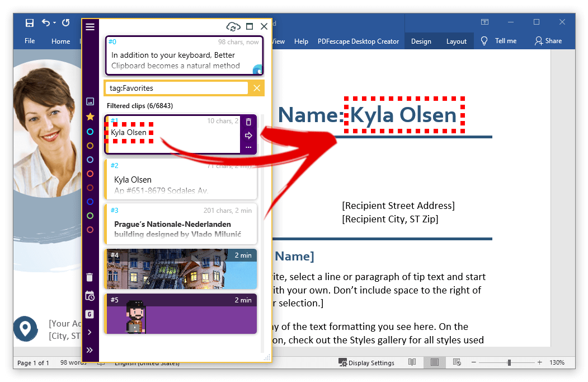This screenshot has width=588, height=382.
Task: Open the File tab in Word
Action: [x=30, y=41]
